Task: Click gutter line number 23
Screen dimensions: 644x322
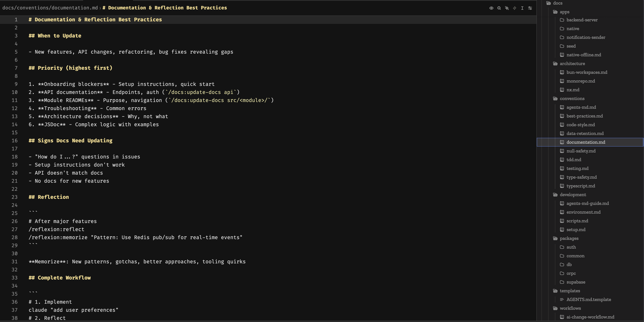Action: [x=14, y=197]
